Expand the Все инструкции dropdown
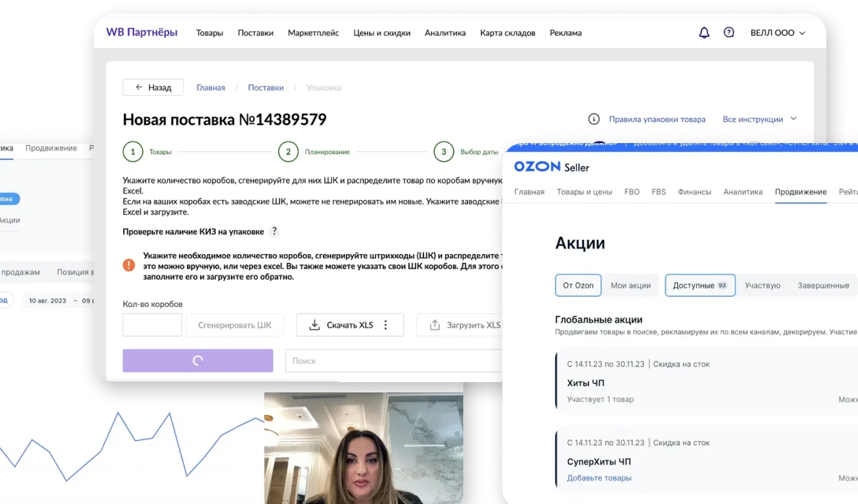The image size is (858, 504). 759,119
